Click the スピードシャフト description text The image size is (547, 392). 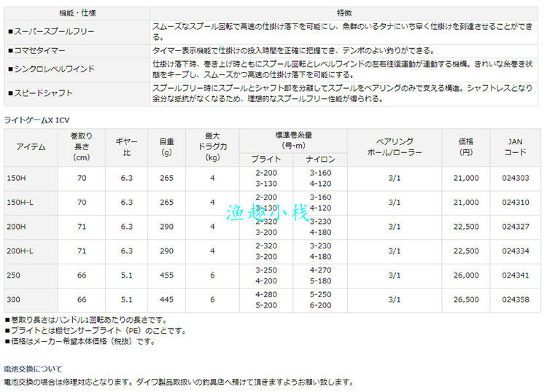click(x=343, y=93)
